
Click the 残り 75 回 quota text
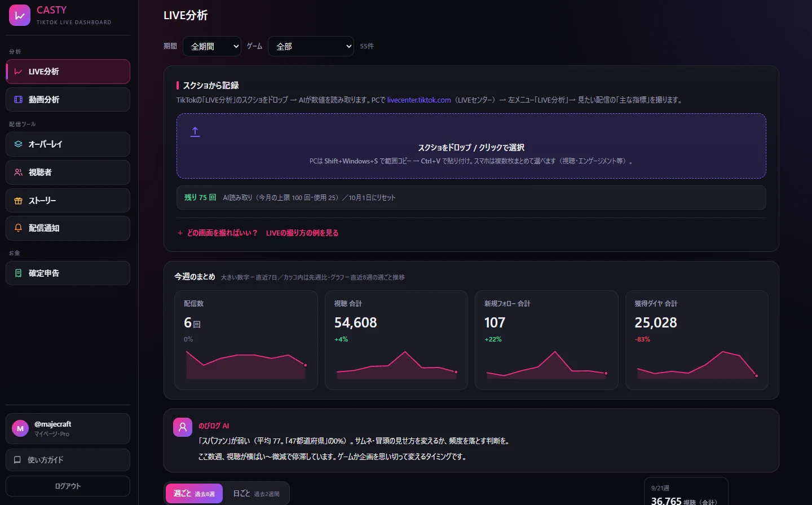pyautogui.click(x=200, y=197)
